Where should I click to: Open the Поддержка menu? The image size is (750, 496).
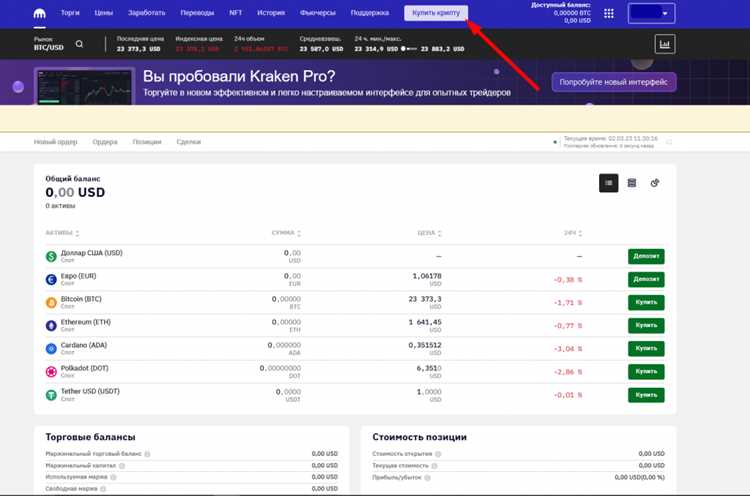click(370, 13)
